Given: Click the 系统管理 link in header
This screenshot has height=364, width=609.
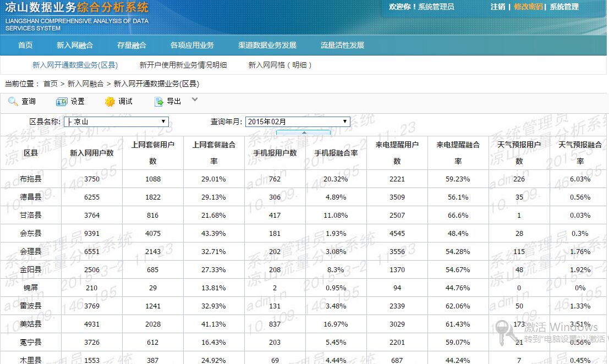Looking at the screenshot, I should pos(564,7).
